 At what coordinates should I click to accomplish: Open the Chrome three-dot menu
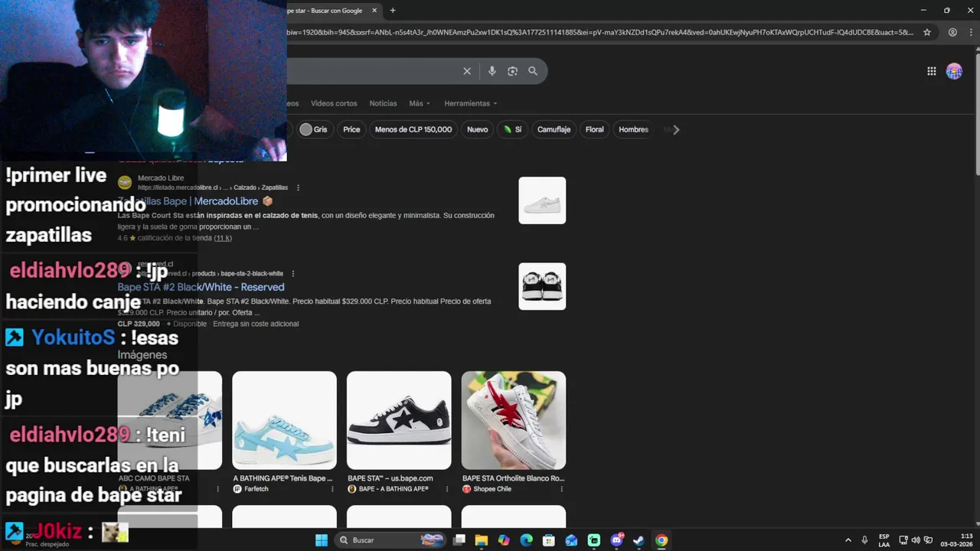coord(971,32)
